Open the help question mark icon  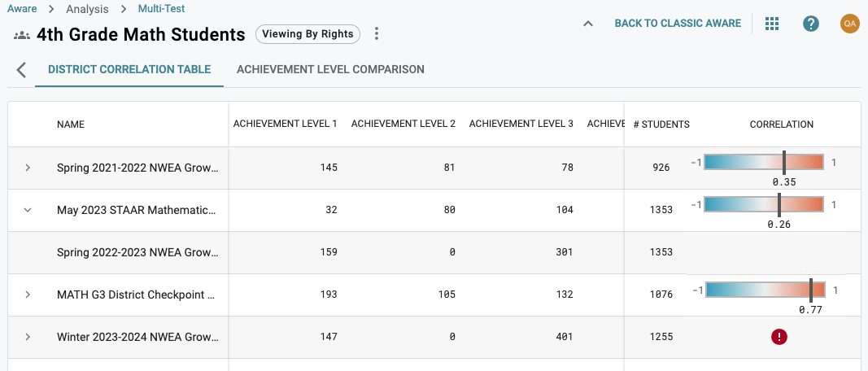pos(811,24)
